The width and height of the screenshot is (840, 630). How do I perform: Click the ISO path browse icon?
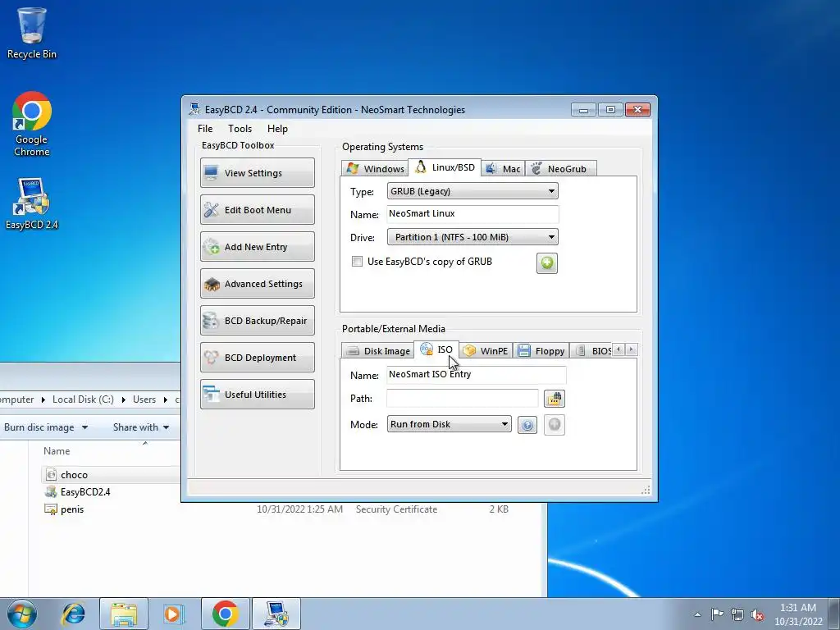[x=555, y=399]
